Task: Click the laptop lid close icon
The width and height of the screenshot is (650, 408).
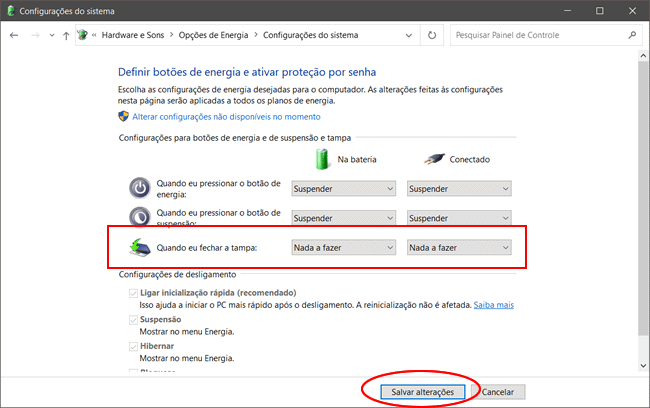Action: (140, 247)
